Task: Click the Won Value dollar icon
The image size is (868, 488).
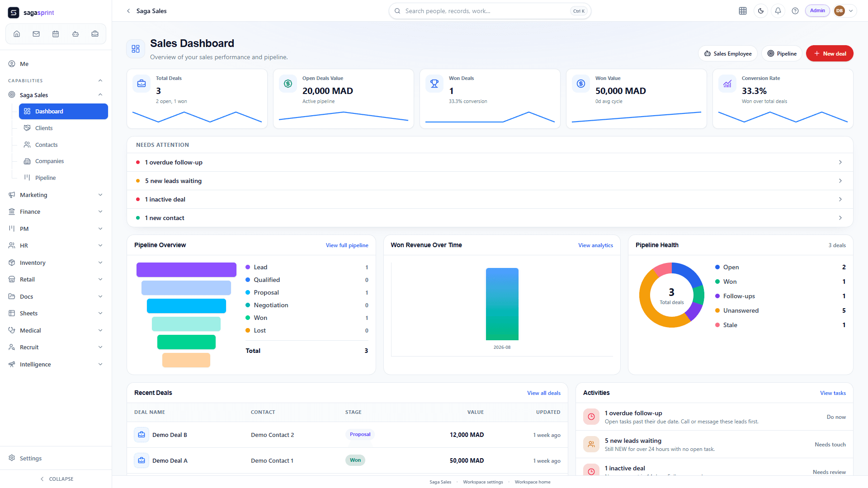Action: 581,84
